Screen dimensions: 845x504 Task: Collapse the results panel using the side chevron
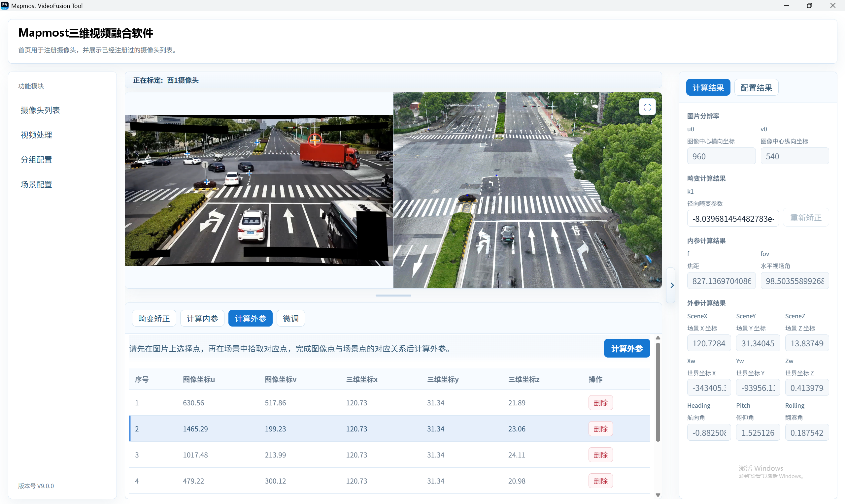[671, 285]
